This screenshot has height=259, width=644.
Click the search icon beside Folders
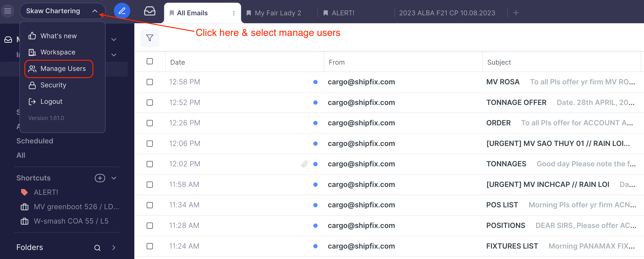pyautogui.click(x=97, y=247)
